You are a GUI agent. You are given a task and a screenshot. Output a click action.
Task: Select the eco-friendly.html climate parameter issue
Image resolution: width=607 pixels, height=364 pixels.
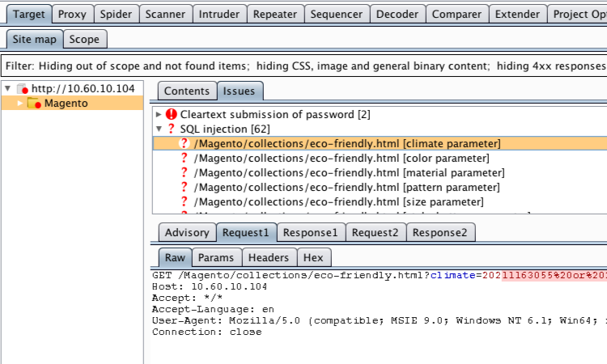click(x=347, y=143)
